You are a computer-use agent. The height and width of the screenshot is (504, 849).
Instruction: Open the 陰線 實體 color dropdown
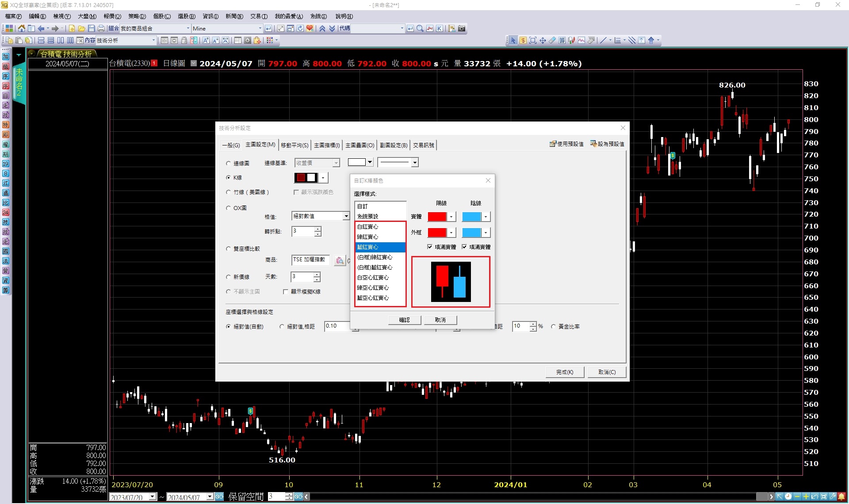[486, 217]
